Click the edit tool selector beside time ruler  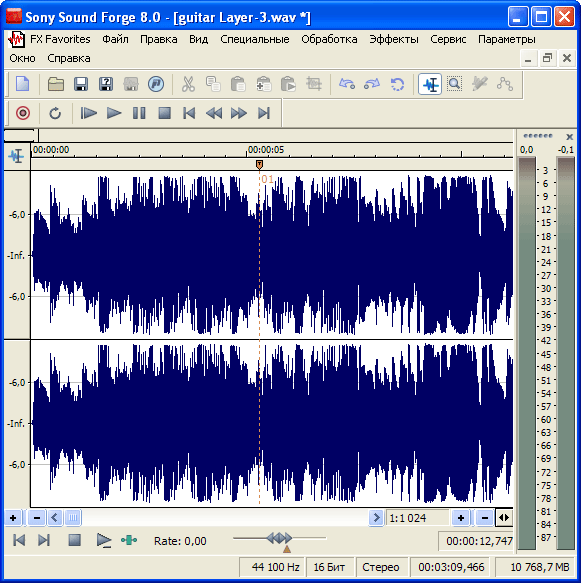pyautogui.click(x=16, y=156)
